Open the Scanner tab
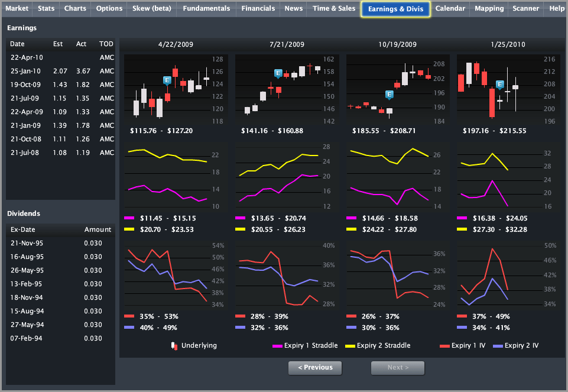 pos(525,8)
